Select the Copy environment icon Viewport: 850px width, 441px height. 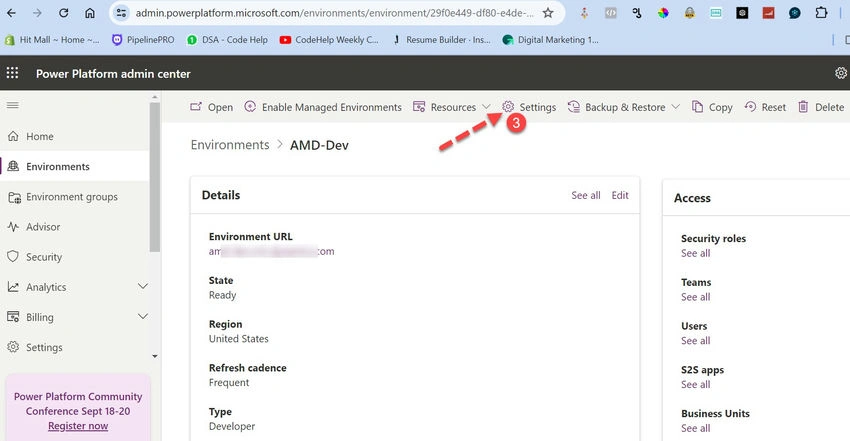click(x=697, y=107)
